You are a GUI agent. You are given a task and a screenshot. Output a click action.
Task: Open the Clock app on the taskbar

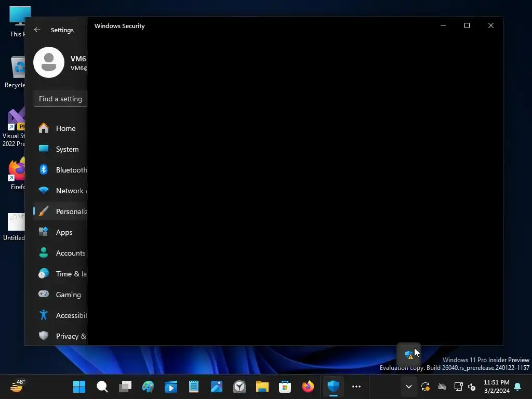pos(239,387)
